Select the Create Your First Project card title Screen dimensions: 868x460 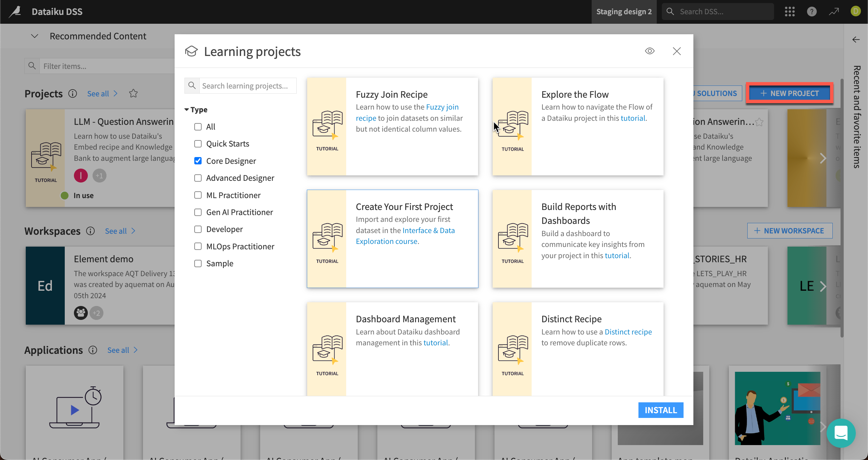click(x=404, y=207)
